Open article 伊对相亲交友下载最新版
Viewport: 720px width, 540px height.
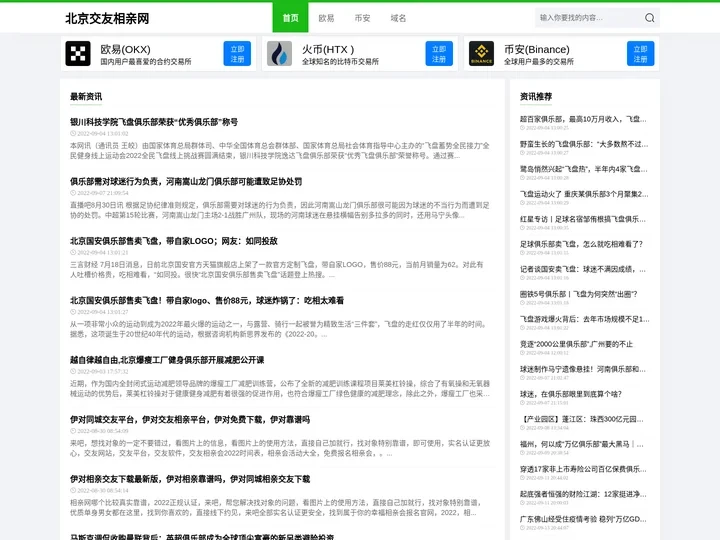pyautogui.click(x=190, y=479)
